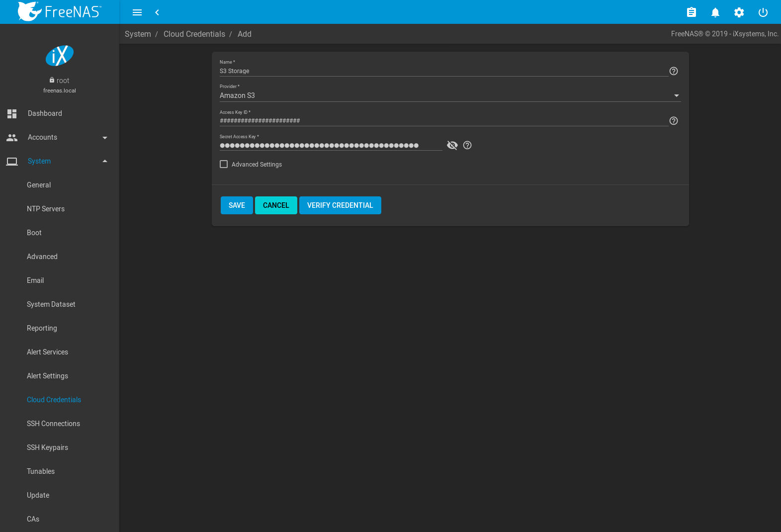Click the System laptop icon
This screenshot has height=532, width=781.
12,161
